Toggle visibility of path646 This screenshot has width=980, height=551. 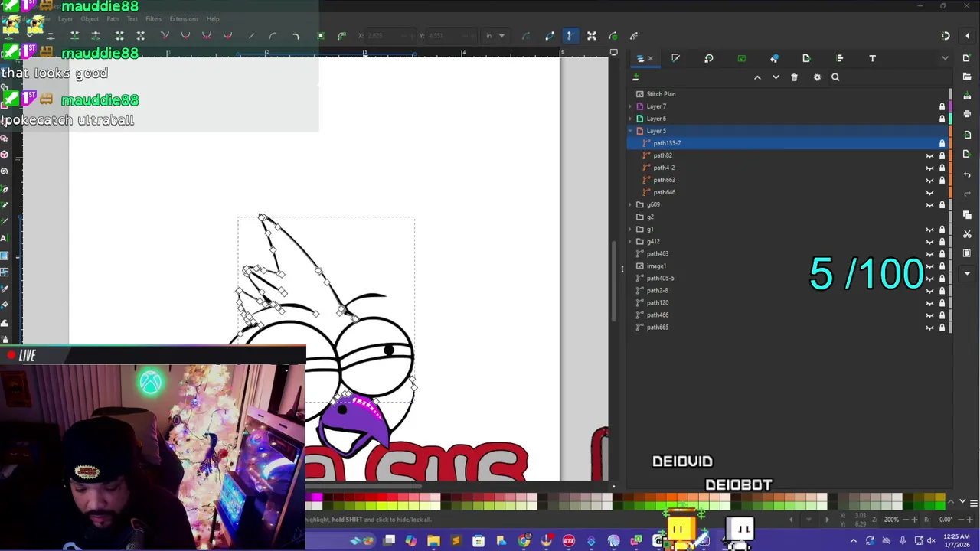click(x=929, y=192)
